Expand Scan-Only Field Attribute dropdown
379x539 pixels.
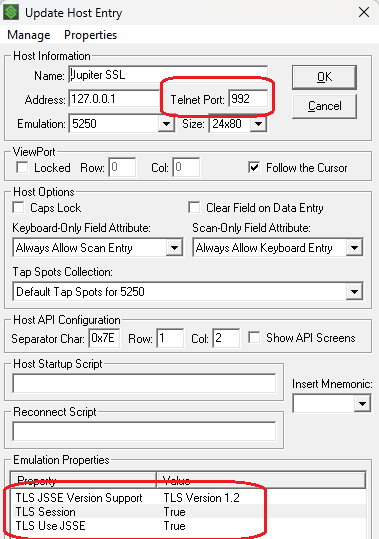(x=354, y=248)
